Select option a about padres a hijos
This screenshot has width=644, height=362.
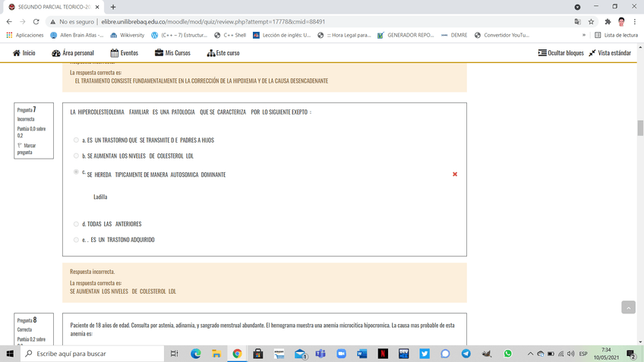click(x=76, y=140)
